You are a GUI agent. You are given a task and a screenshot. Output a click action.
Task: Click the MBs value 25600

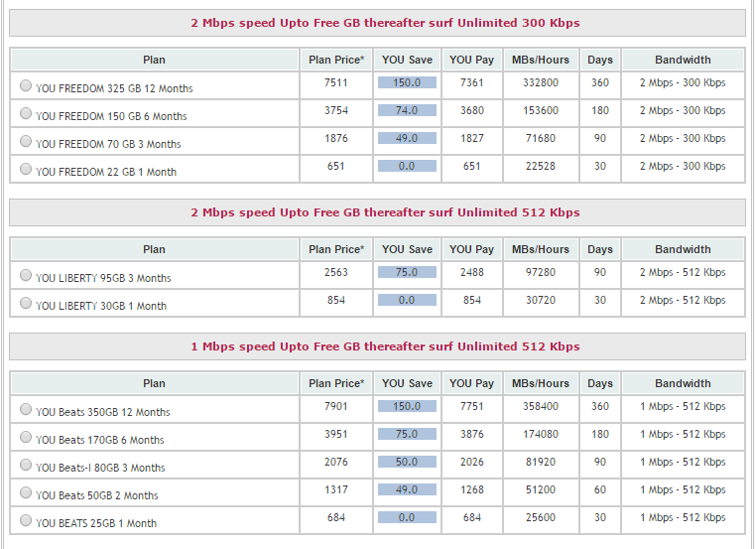[x=541, y=517]
